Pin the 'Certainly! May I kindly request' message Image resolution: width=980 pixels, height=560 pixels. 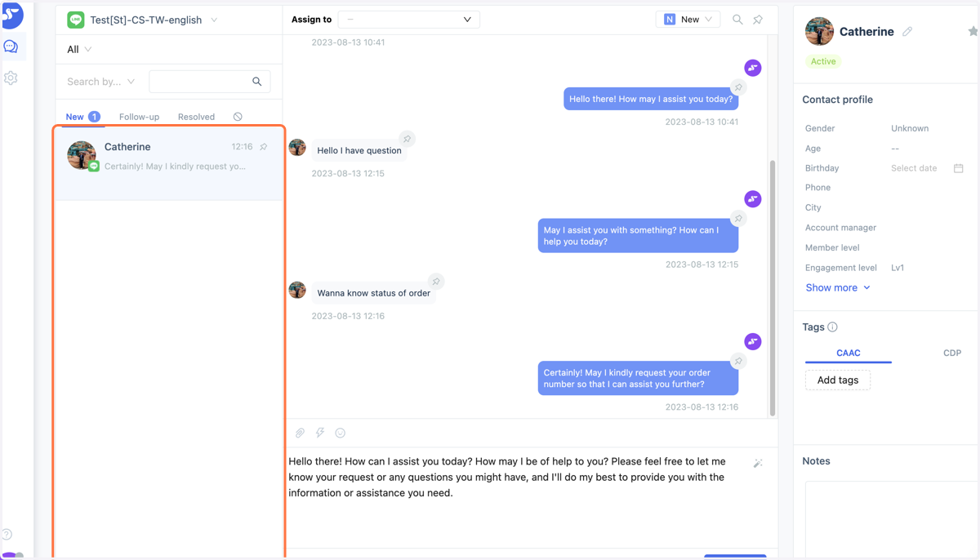point(738,361)
